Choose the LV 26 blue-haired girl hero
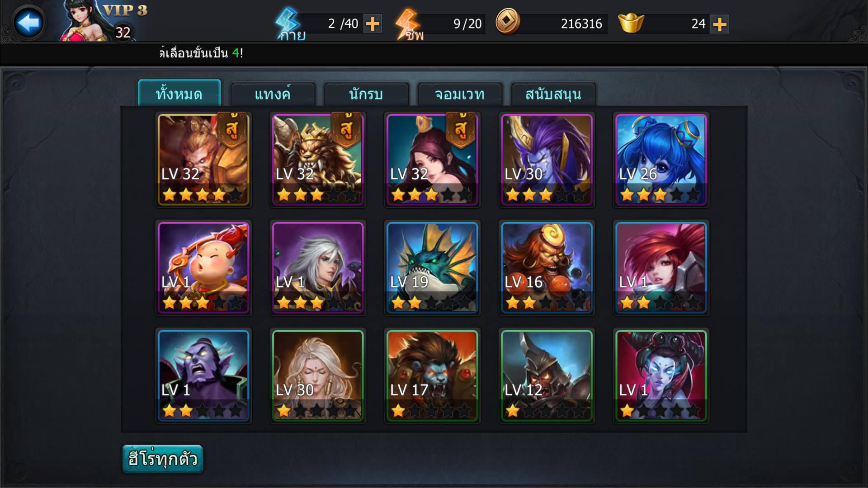The width and height of the screenshot is (868, 488). (x=661, y=160)
